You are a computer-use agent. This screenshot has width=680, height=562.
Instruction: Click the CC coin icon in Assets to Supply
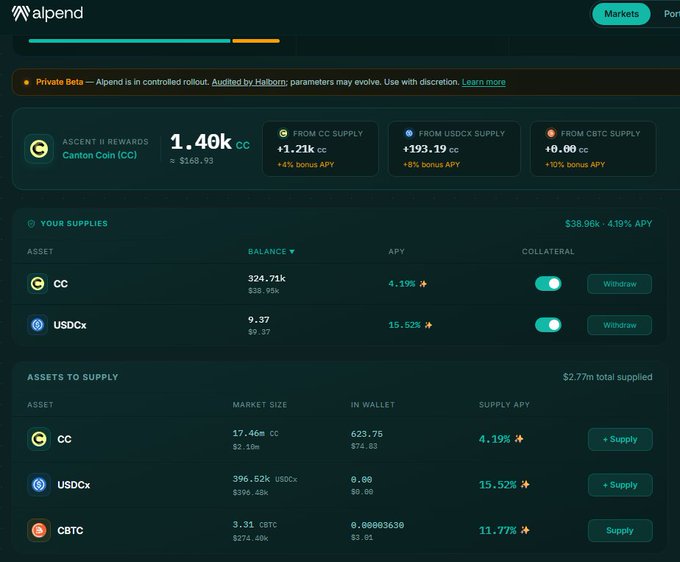(39, 439)
